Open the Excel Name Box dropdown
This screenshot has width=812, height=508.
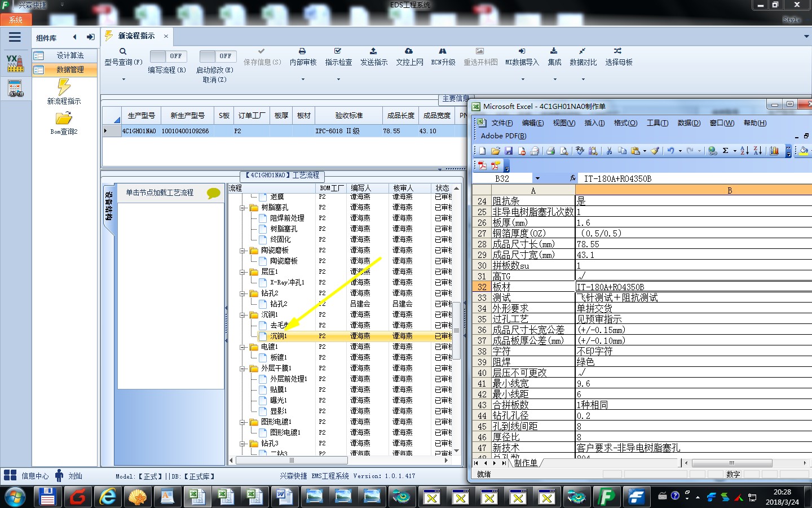tap(537, 178)
